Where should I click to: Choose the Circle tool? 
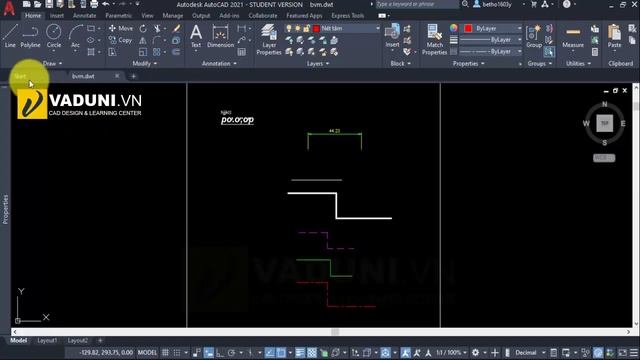(53, 36)
